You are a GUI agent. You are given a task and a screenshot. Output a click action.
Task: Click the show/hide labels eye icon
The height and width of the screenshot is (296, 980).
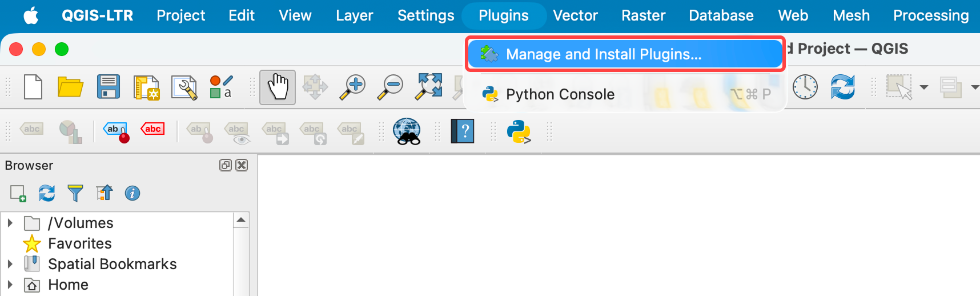pos(237,132)
